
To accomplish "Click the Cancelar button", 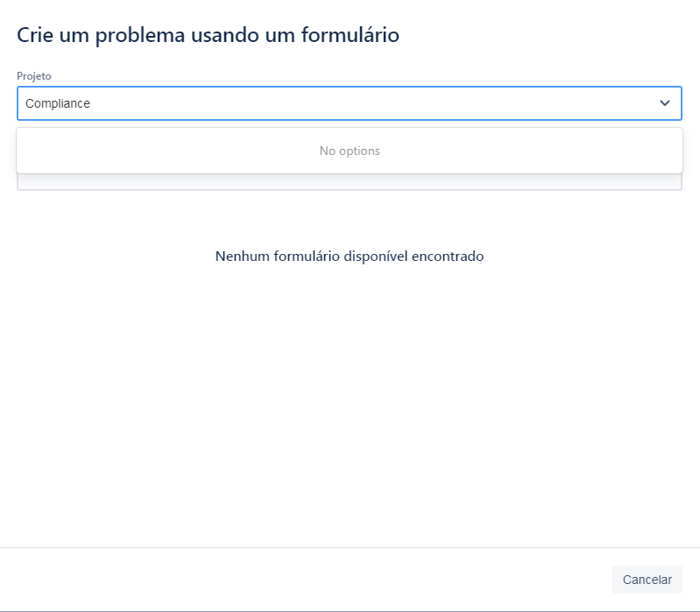I will 647,580.
